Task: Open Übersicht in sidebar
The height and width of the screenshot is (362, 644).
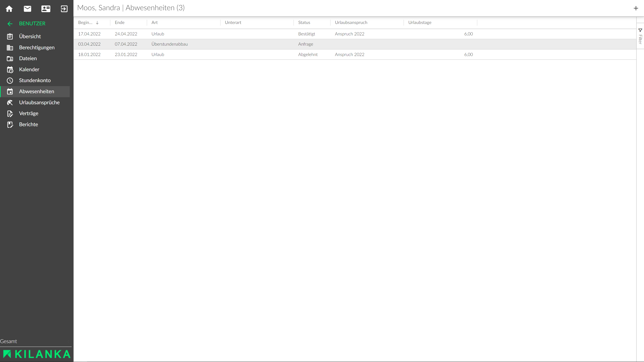Action: [30, 37]
